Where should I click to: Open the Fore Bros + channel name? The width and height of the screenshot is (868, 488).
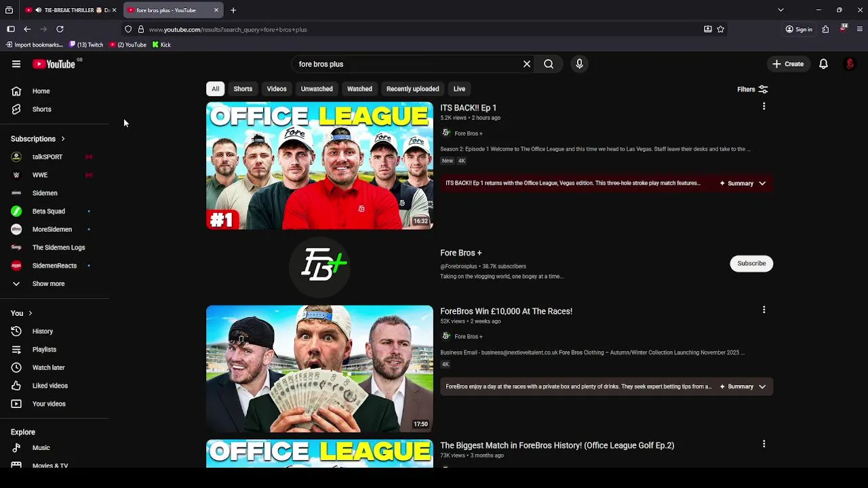point(461,253)
